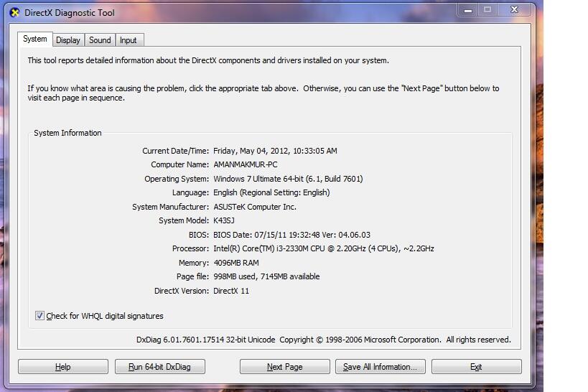Minimize the DirectX Diagnostic Tool window

pos(467,10)
